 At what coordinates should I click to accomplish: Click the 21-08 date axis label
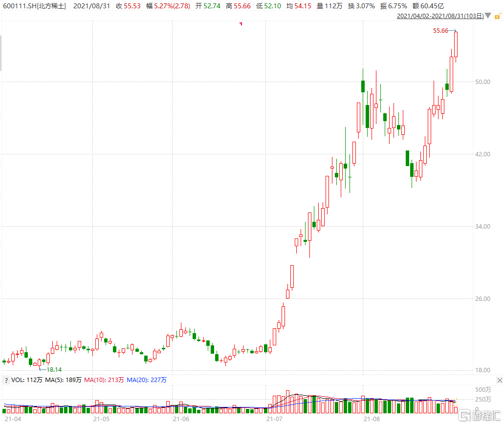coord(372,419)
